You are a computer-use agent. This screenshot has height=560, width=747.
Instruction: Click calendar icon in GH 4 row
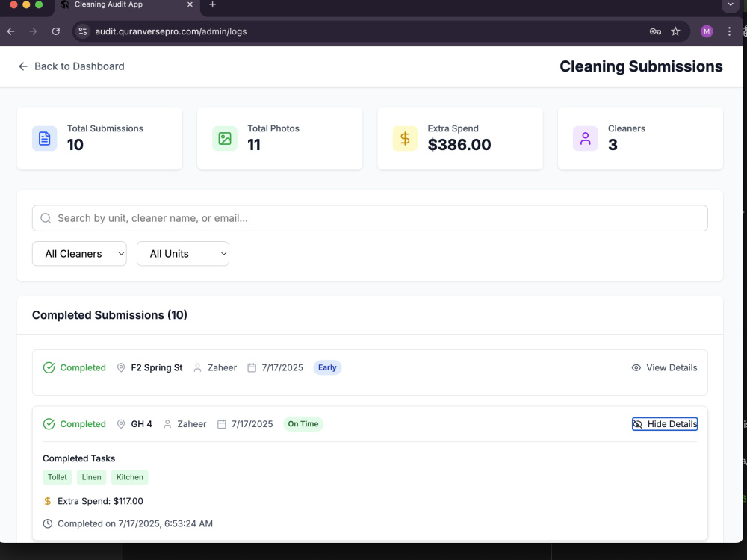pyautogui.click(x=222, y=424)
